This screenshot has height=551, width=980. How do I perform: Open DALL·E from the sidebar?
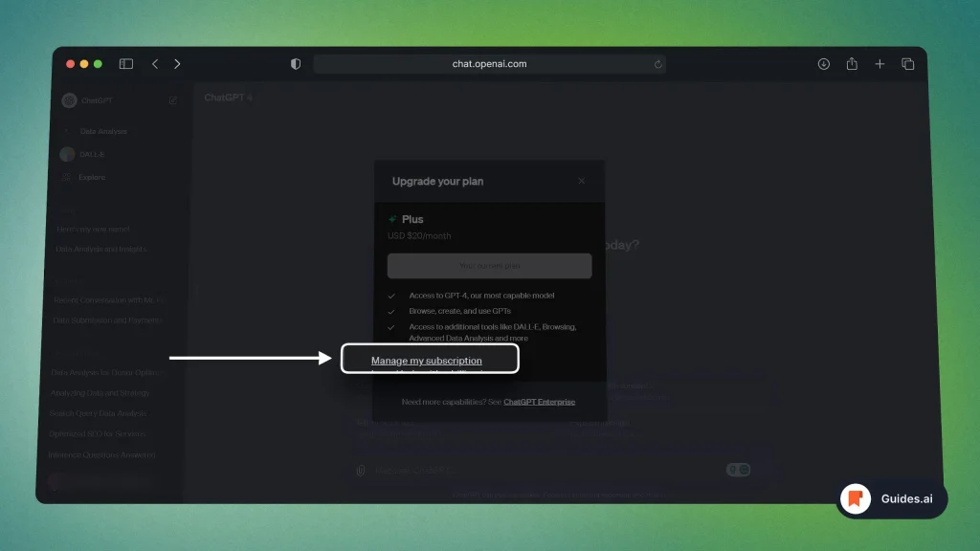[x=92, y=154]
